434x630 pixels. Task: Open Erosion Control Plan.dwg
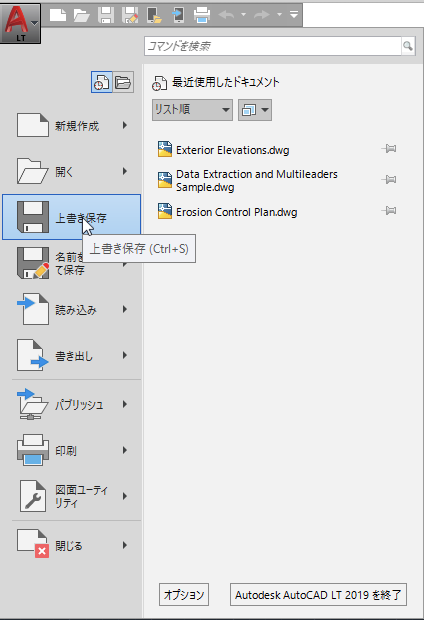237,212
